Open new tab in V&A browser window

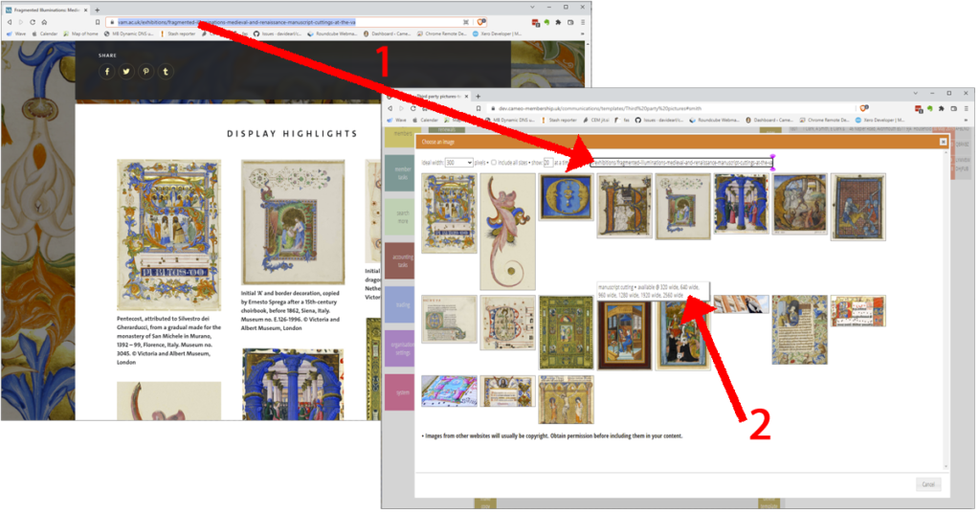point(97,10)
